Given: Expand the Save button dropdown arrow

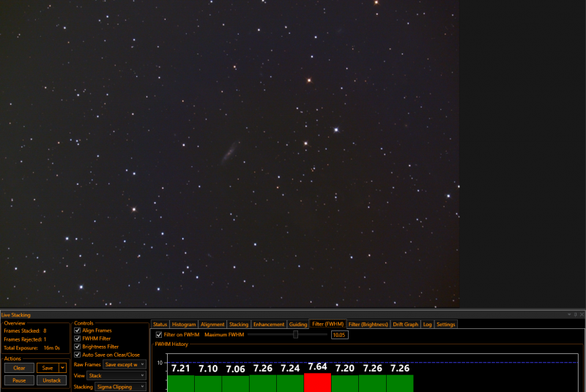Looking at the screenshot, I should pos(63,368).
